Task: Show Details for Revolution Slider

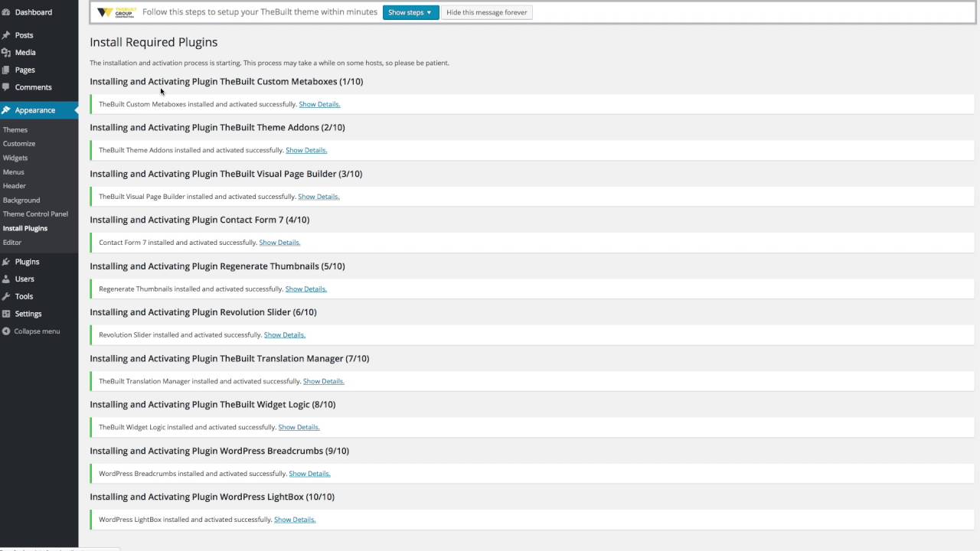Action: pos(285,335)
